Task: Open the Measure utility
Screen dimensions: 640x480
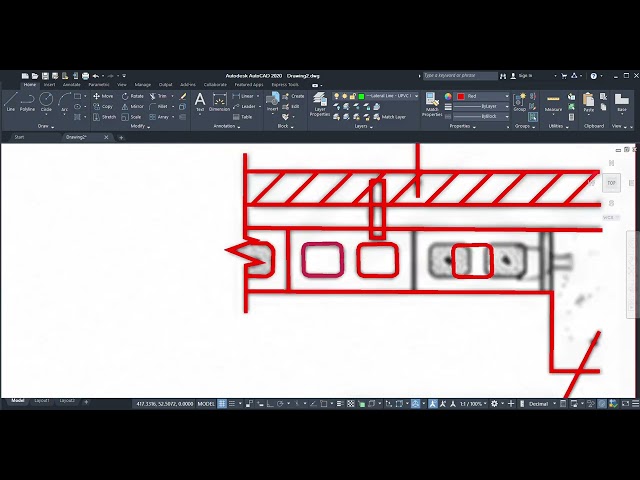Action: (x=553, y=103)
